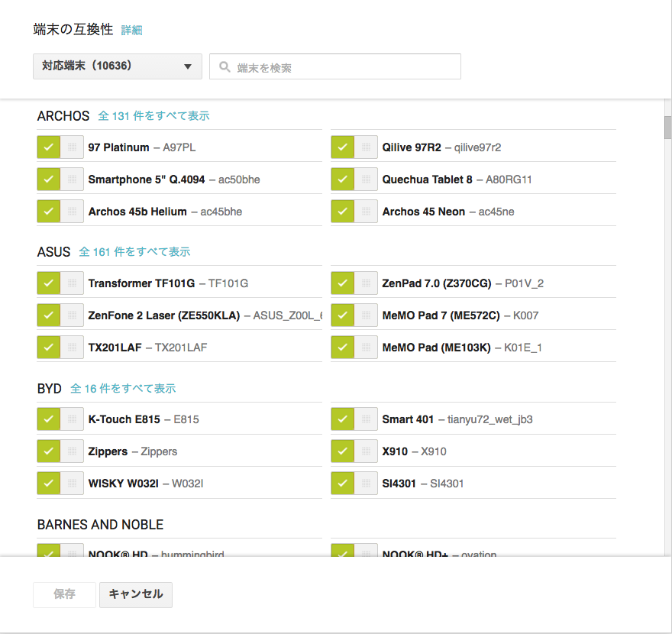Toggle Smartphone 5" Q.4094 compatibility

60,180
